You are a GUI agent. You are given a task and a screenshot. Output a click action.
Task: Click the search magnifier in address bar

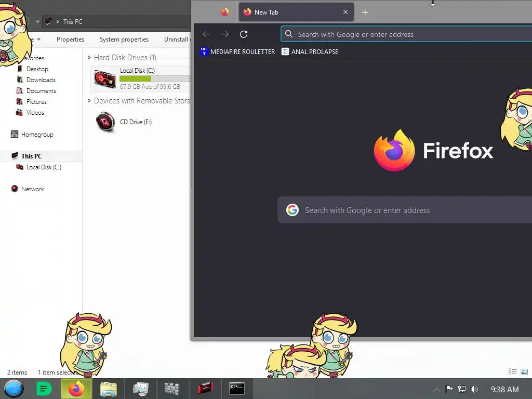[x=289, y=34]
